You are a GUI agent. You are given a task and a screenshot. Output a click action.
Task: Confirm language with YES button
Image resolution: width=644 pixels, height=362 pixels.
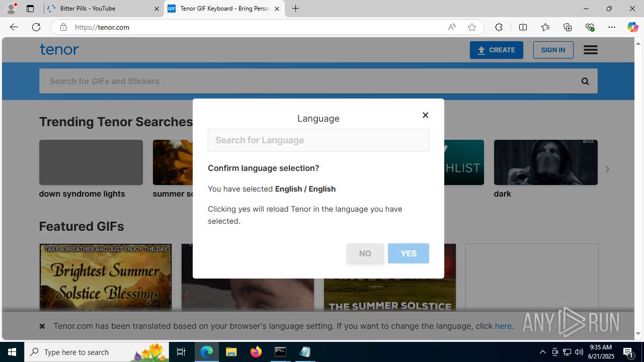click(408, 253)
